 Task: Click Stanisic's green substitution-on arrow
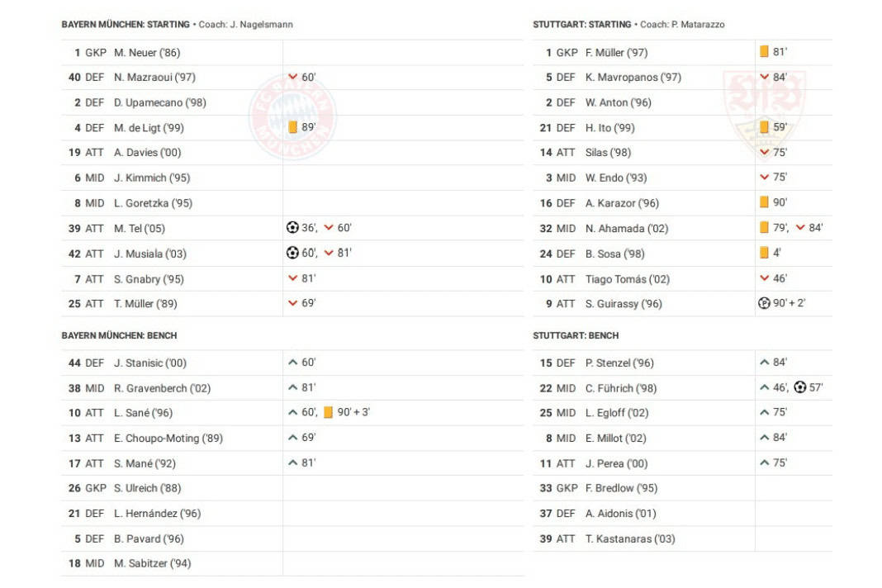tap(292, 363)
